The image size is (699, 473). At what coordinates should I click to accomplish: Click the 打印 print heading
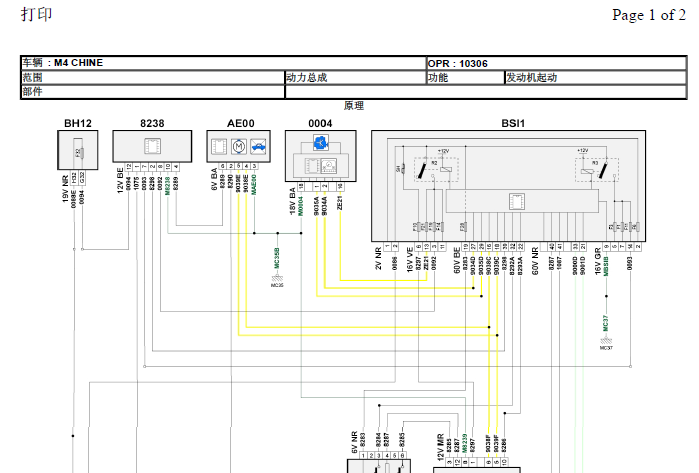[37, 14]
